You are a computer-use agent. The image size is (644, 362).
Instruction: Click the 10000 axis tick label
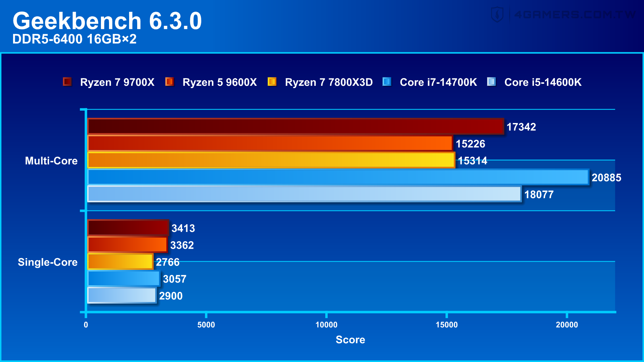point(326,325)
